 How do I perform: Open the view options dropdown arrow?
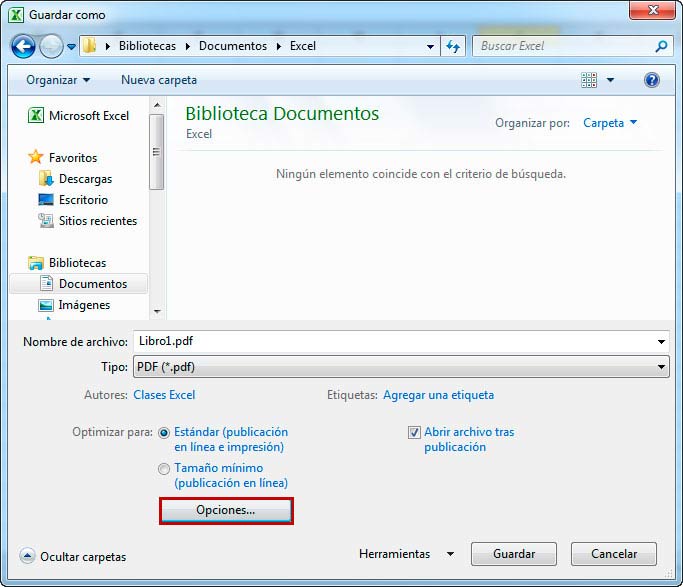[x=610, y=80]
